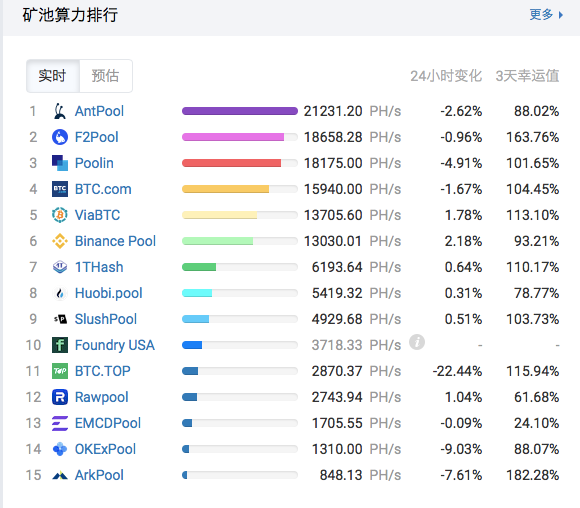Click AntPool's purple hashrate bar
Image resolution: width=580 pixels, height=508 pixels.
[240, 111]
